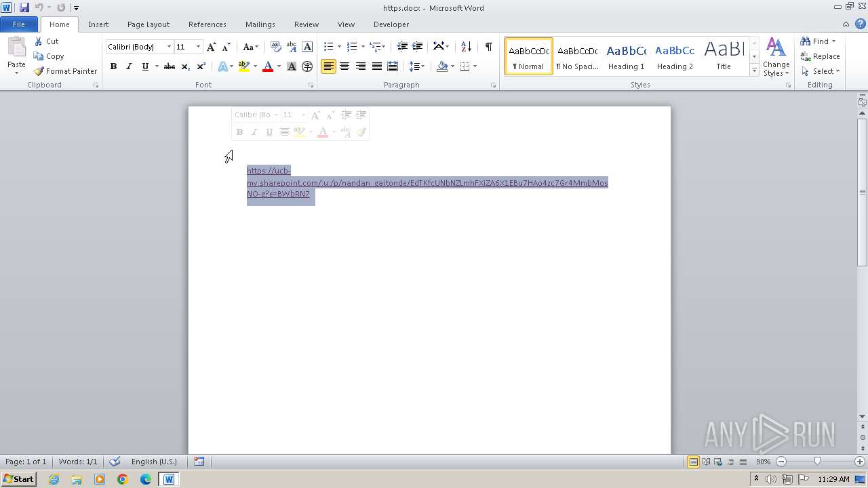
Task: Apply text highlight color
Action: click(244, 66)
